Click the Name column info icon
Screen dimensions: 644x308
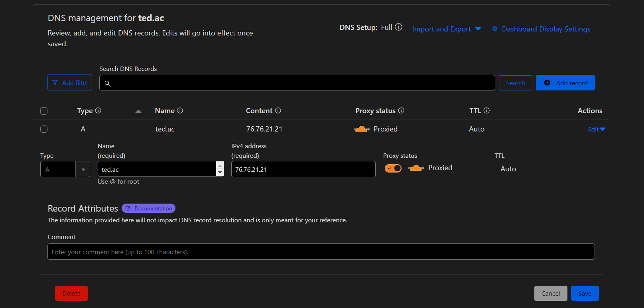click(x=180, y=110)
